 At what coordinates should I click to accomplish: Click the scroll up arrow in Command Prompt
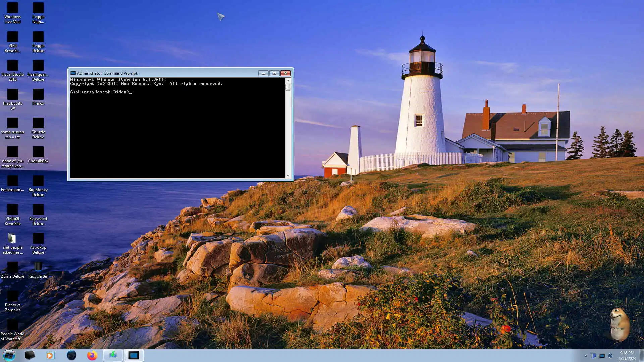[x=288, y=81]
